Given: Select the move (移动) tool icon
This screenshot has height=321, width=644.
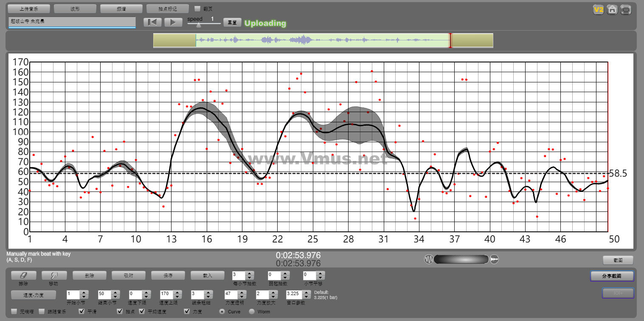Looking at the screenshot, I should click(x=54, y=275).
